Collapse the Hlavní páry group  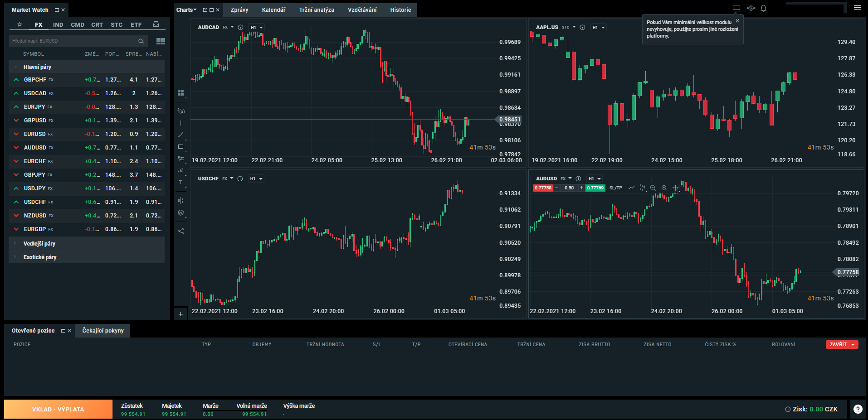click(87, 67)
